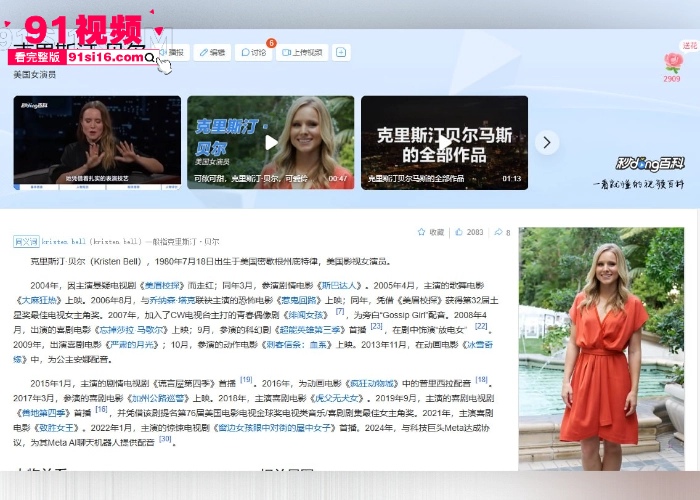This screenshot has height=500, width=700.
Task: Click the 美国女演员 subtitle text
Action: (x=34, y=75)
